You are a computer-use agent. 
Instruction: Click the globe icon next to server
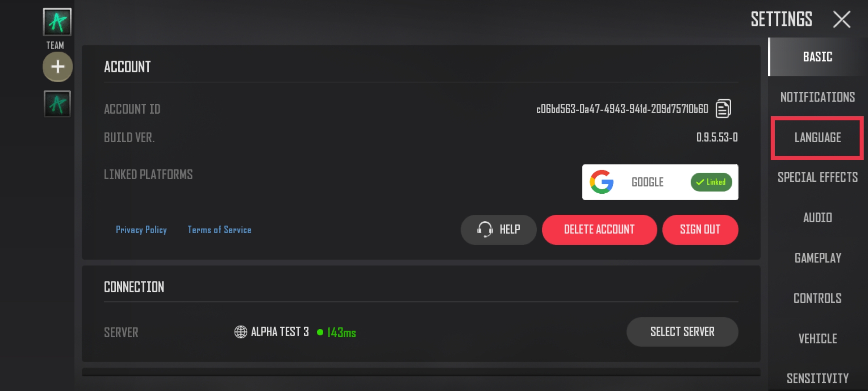click(240, 332)
